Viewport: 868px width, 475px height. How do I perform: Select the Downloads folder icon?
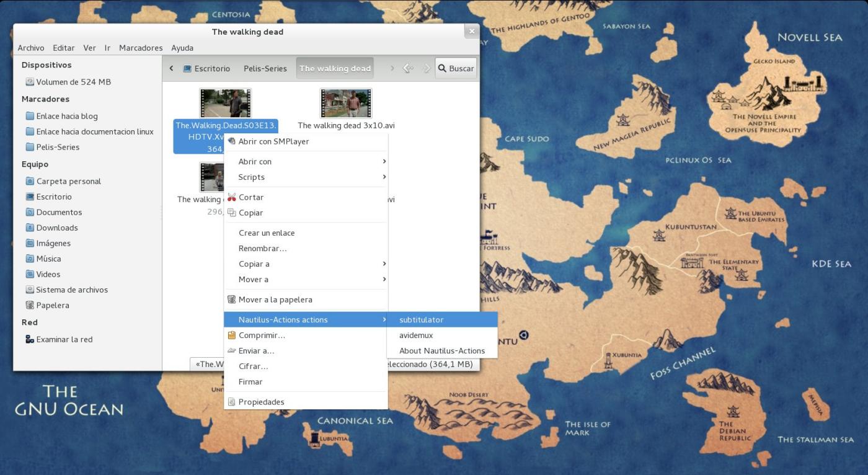coord(30,228)
